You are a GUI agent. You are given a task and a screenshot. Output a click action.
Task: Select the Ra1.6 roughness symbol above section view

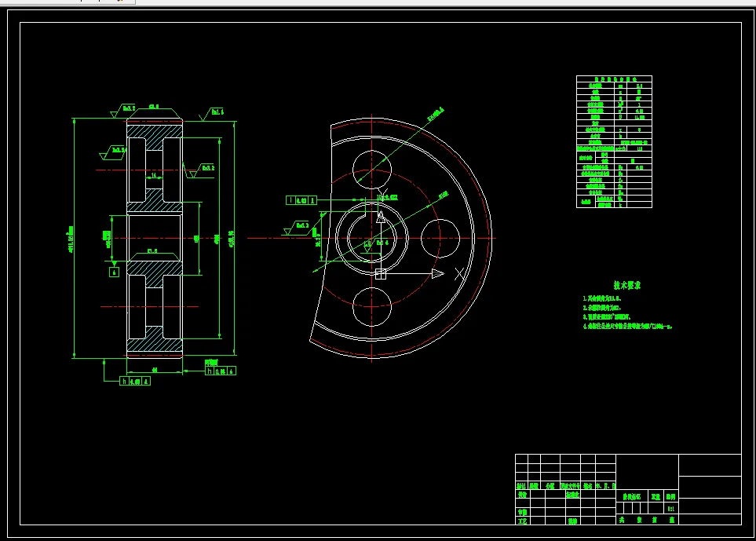pyautogui.click(x=212, y=115)
